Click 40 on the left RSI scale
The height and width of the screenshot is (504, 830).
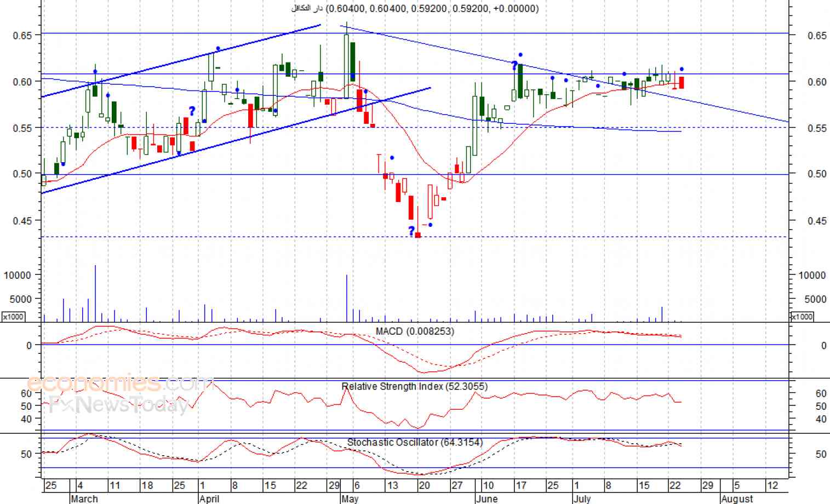click(x=26, y=419)
